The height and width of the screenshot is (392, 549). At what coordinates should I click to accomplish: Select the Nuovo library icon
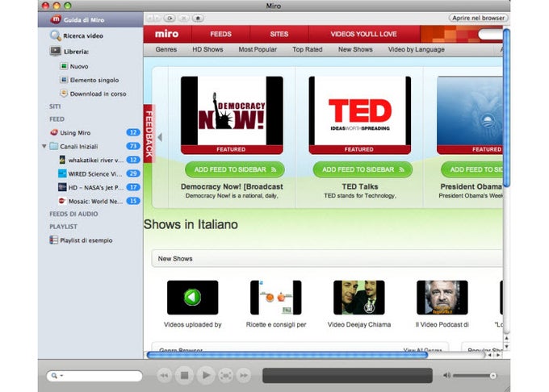(64, 66)
